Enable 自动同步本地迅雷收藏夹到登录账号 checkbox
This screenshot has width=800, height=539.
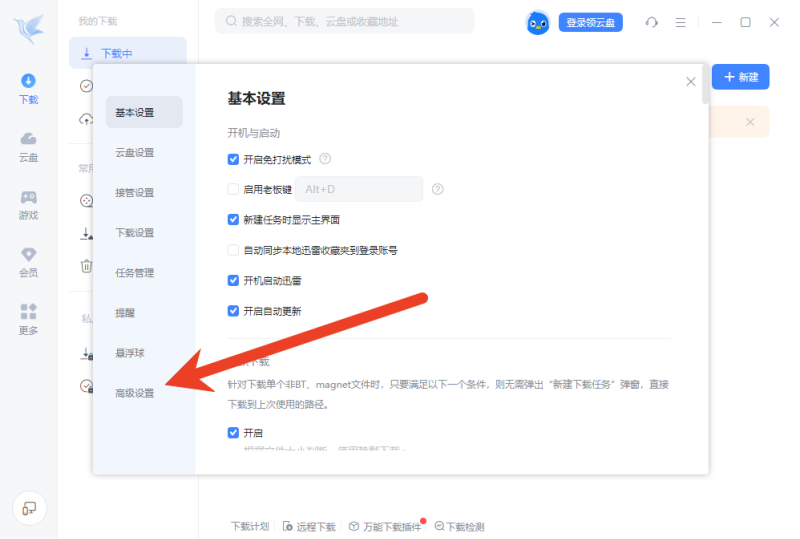[x=233, y=250]
